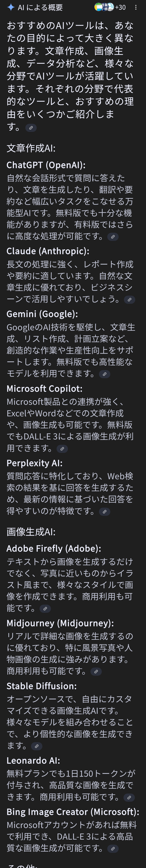Image resolution: width=146 pixels, height=868 pixels.
Task: Click link icon after Gemini description
Action: (x=105, y=374)
